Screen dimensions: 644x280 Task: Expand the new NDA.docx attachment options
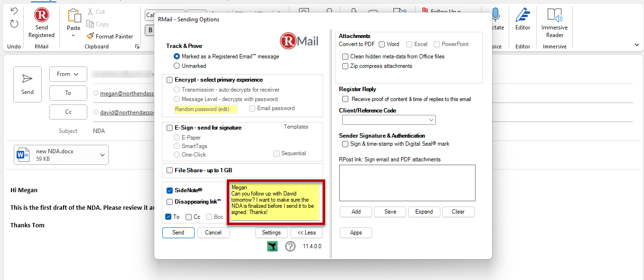click(102, 154)
